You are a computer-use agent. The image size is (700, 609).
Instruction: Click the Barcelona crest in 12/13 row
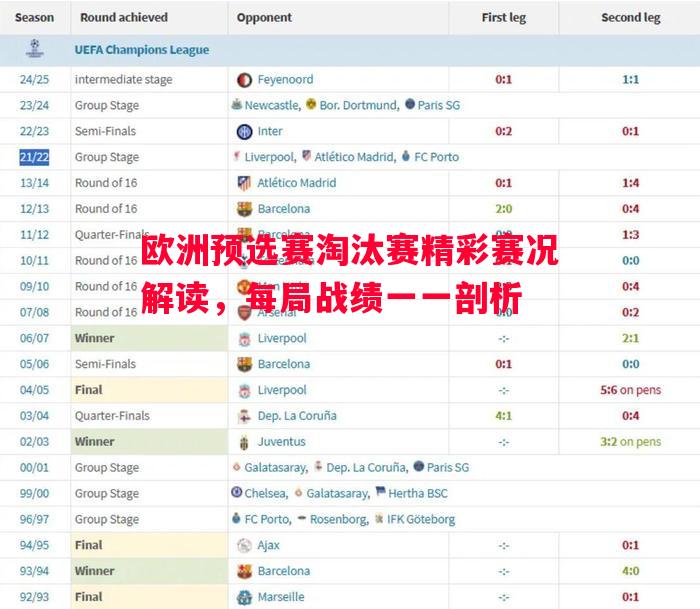[244, 209]
